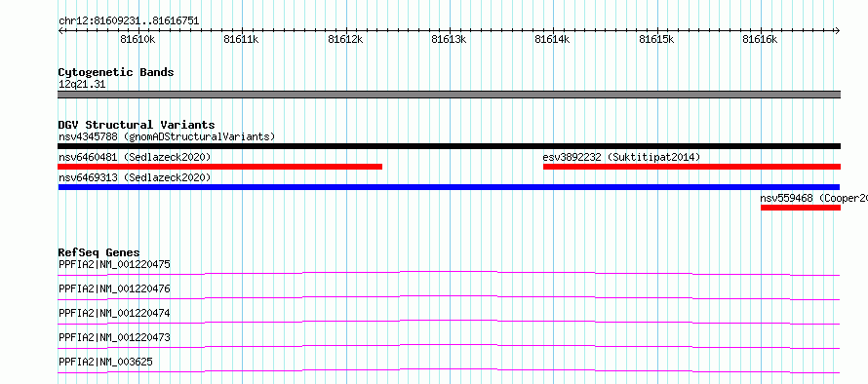Click the red esv3892232 Suktitipat2014 variant bar
868x384 pixels.
click(692, 167)
